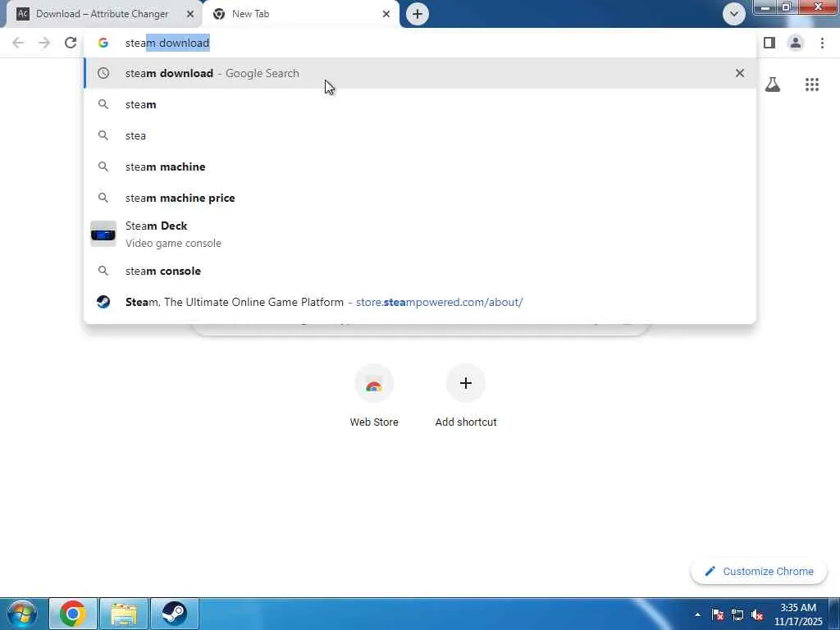The height and width of the screenshot is (630, 840).
Task: Open the Google apps grid icon
Action: (811, 84)
